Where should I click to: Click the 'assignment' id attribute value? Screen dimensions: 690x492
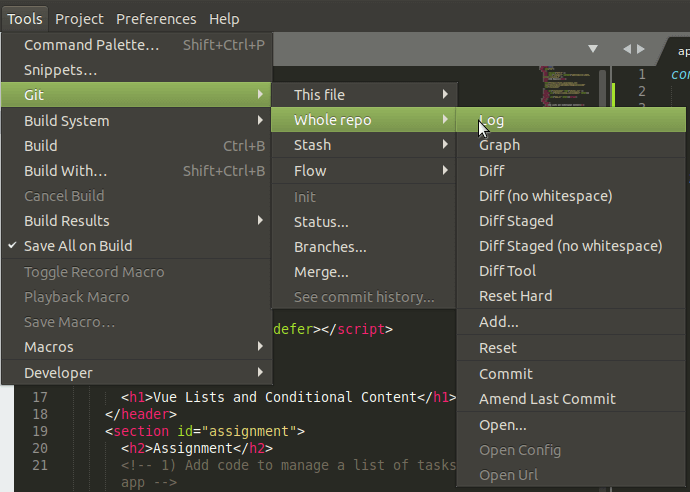click(x=249, y=431)
